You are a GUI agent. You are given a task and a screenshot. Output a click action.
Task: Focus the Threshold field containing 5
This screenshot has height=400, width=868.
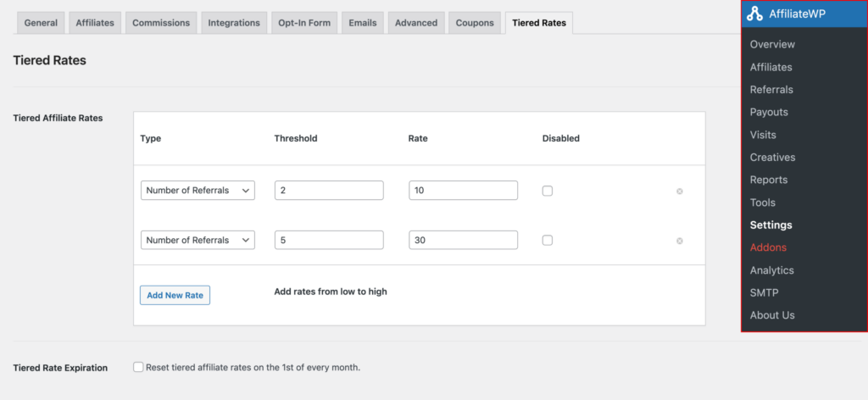329,240
